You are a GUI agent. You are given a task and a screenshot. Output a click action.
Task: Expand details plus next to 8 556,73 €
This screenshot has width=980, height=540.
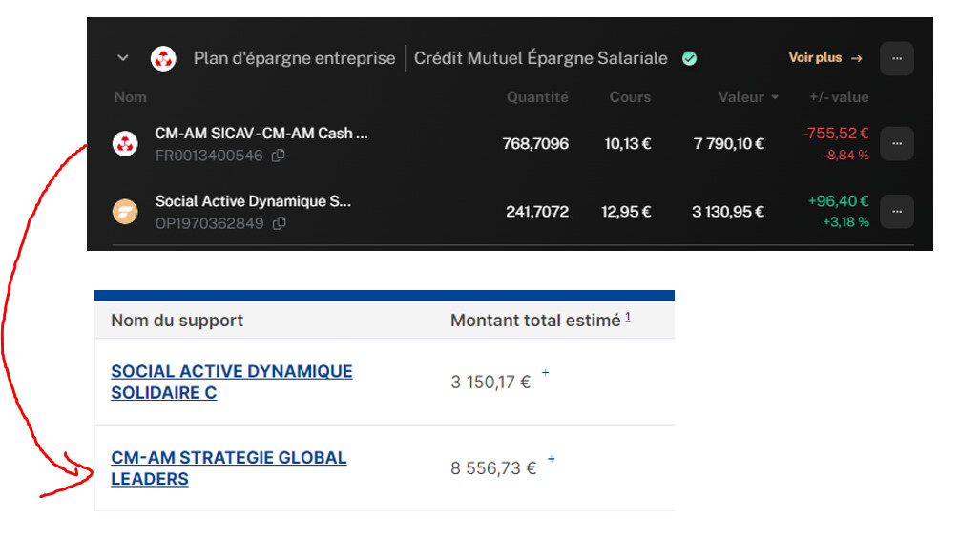552,459
